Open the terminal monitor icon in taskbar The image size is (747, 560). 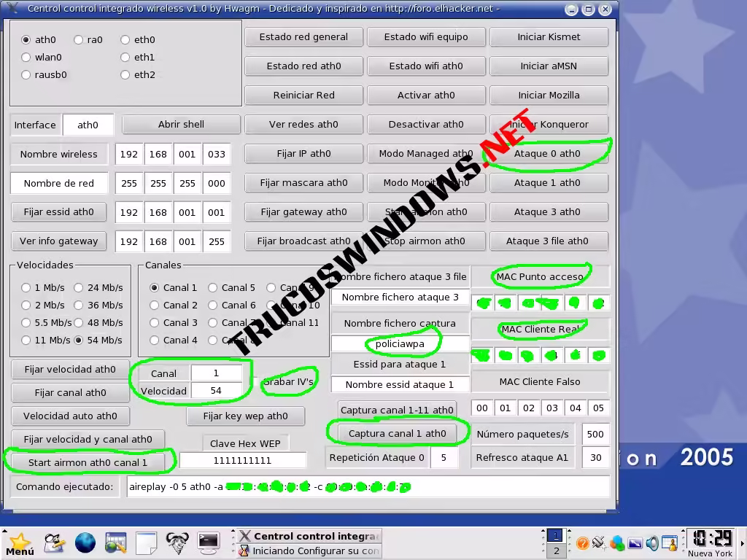(209, 542)
